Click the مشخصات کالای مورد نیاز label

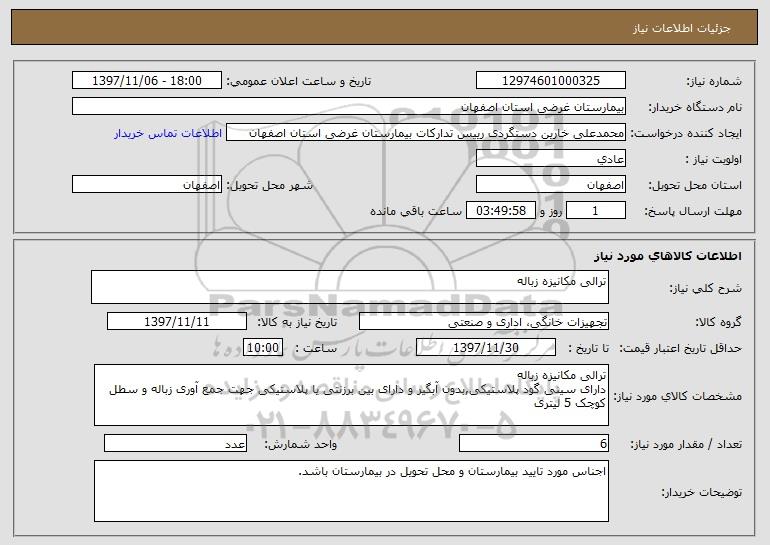click(x=678, y=396)
